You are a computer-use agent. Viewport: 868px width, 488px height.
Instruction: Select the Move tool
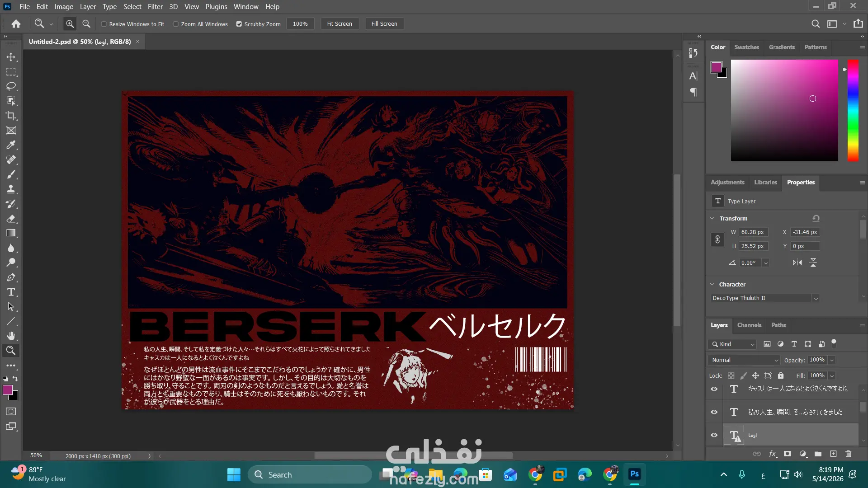click(x=11, y=57)
